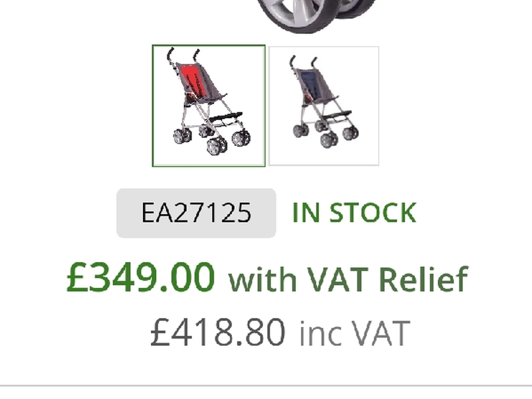Click the black footrest of red stroller

[x=226, y=117]
